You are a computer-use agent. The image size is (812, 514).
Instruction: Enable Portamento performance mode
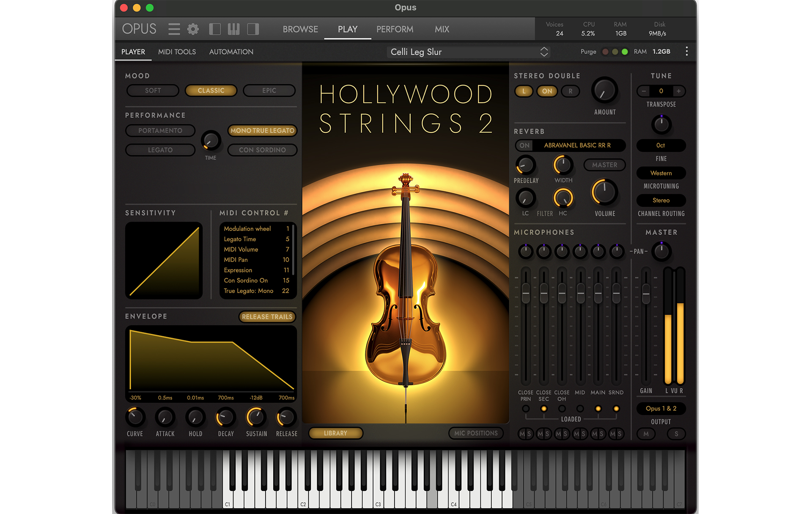tap(160, 131)
